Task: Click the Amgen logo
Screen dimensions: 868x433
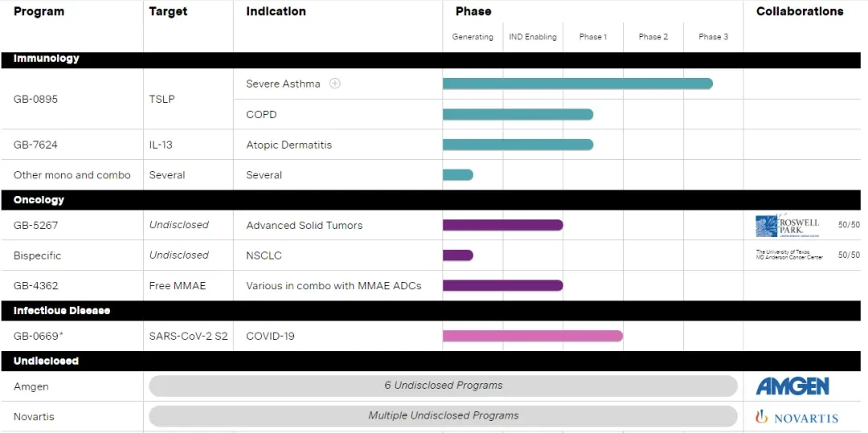Action: coord(792,386)
